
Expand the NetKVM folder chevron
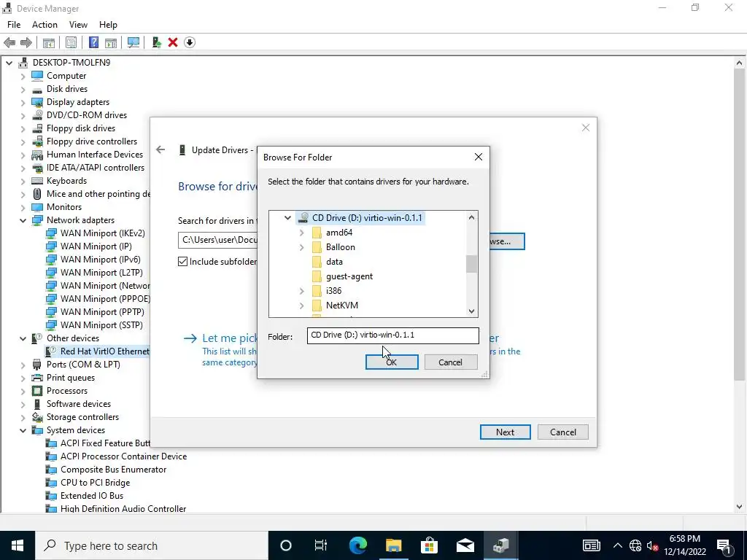click(301, 306)
